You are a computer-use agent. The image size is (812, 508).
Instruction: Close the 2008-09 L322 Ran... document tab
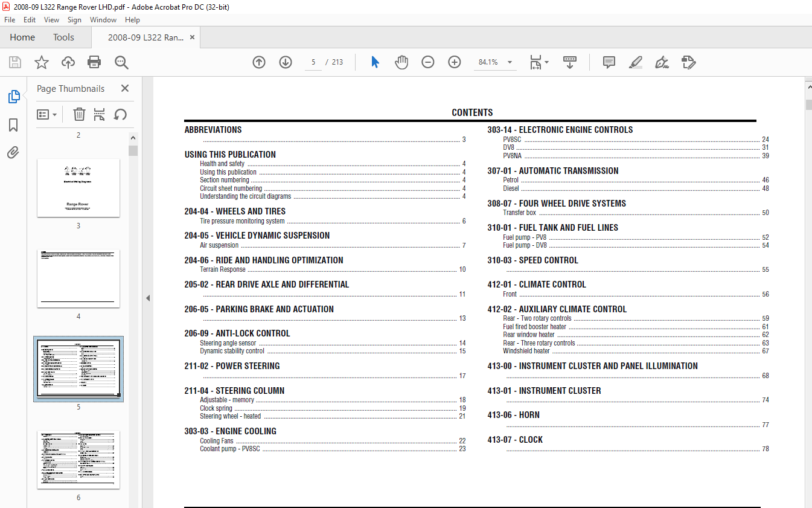(x=192, y=37)
